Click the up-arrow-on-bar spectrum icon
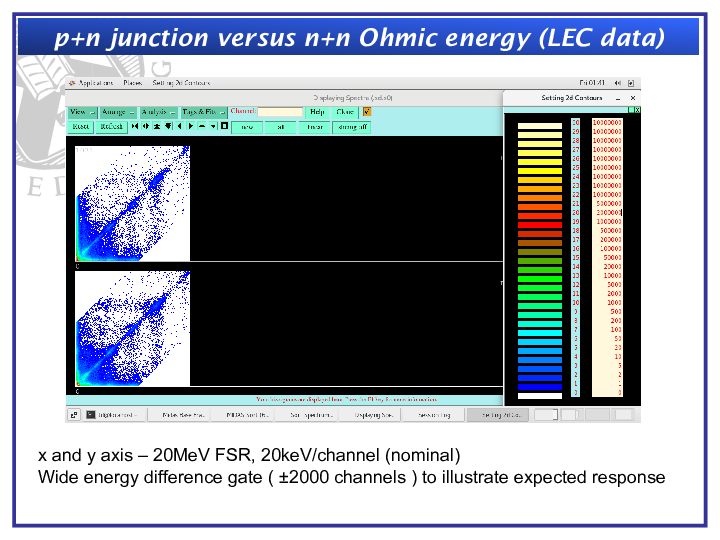Image resolution: width=720 pixels, height=540 pixels. (157, 126)
